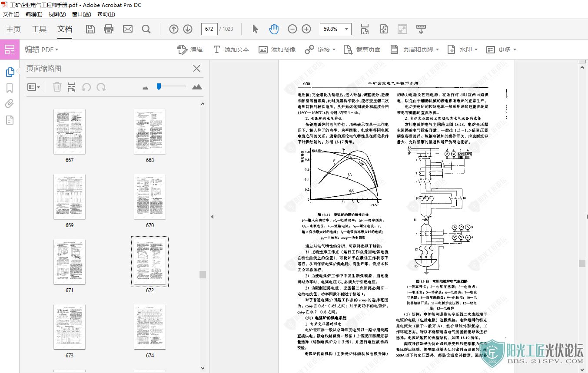Click the 编辑 edit button

coord(190,50)
